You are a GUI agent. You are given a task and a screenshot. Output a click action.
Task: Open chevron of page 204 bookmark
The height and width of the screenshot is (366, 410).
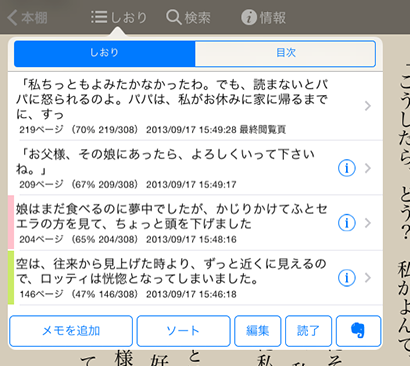tap(368, 223)
